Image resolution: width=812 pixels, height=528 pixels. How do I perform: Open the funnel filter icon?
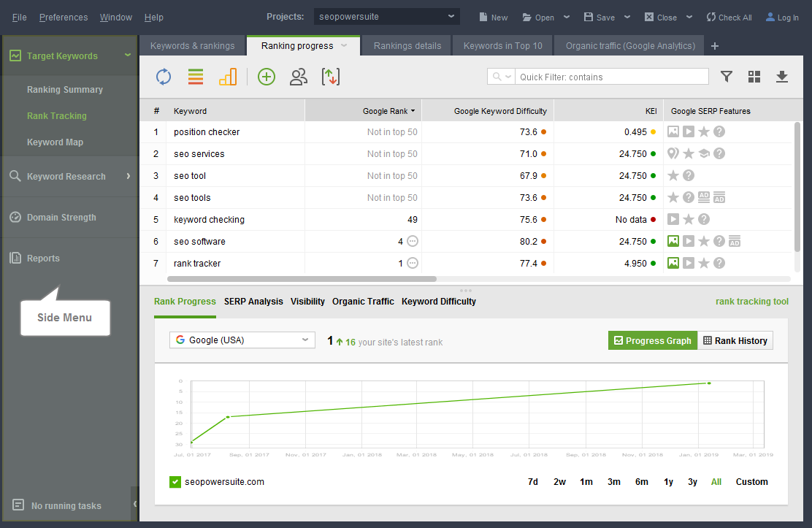pyautogui.click(x=727, y=77)
